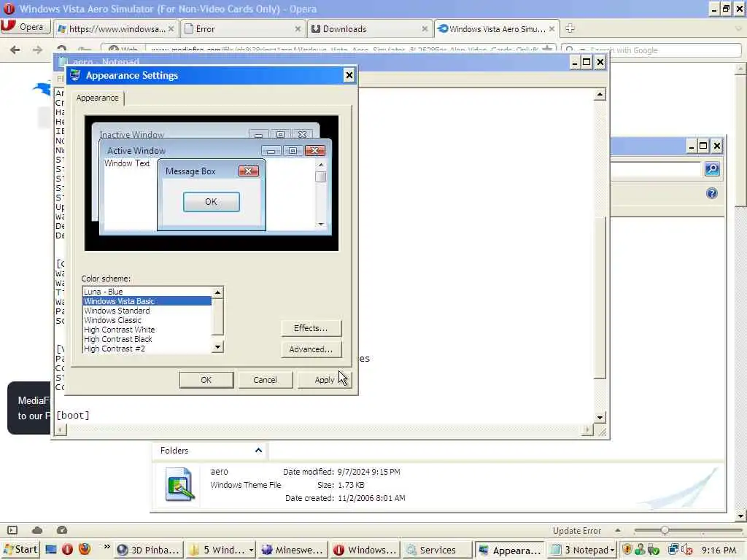Viewport: 747px width, 560px height.
Task: Expand quick launch overflow chevron
Action: point(107,547)
